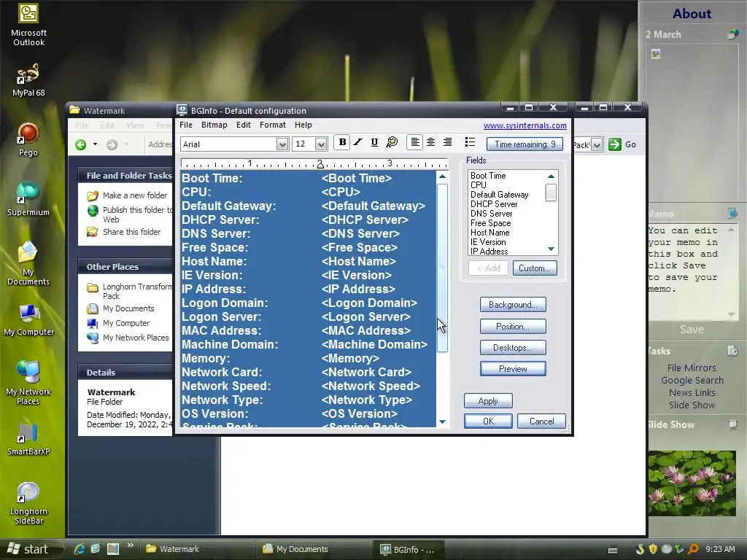Select Host Name in Fields list
This screenshot has width=747, height=560.
pos(489,233)
